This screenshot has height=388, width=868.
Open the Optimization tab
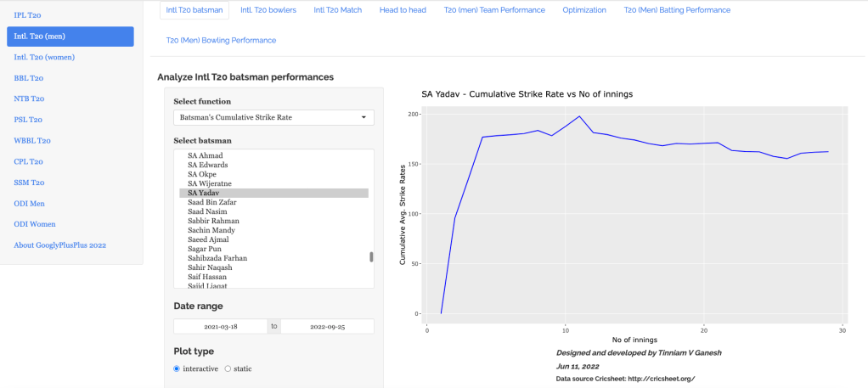(x=584, y=10)
